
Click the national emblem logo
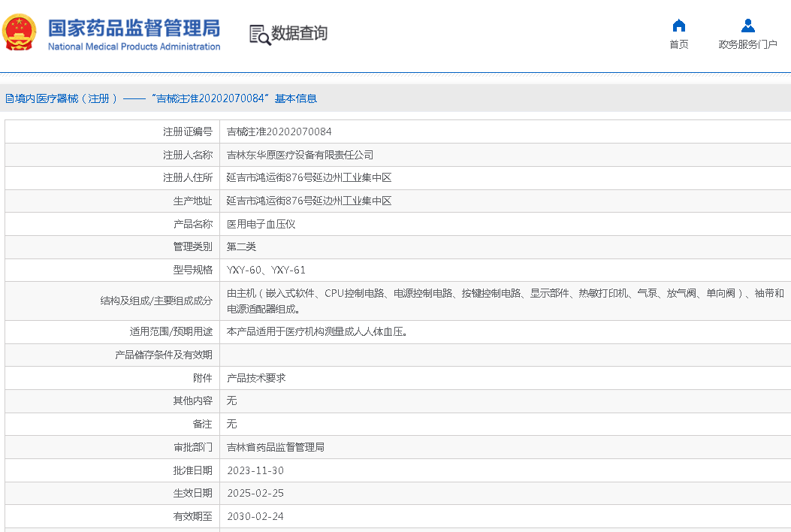20,32
